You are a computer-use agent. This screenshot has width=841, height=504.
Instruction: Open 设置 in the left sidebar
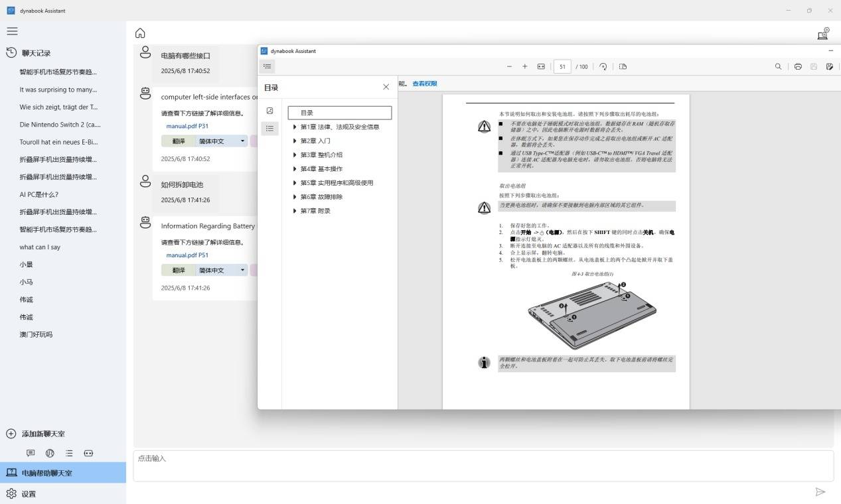click(x=29, y=494)
